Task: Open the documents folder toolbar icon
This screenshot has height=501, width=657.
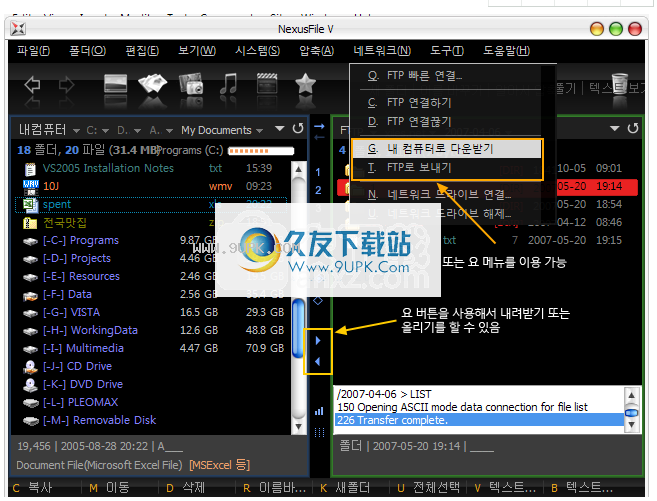Action: pos(153,83)
